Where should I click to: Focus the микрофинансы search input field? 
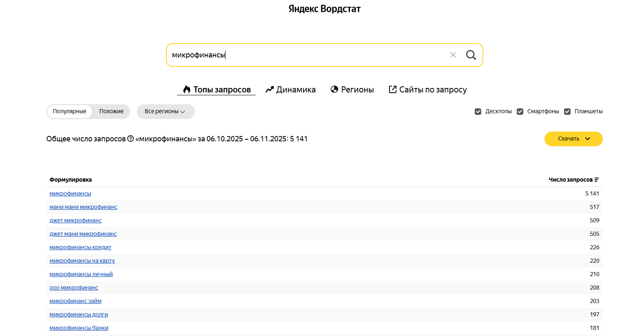(x=306, y=55)
